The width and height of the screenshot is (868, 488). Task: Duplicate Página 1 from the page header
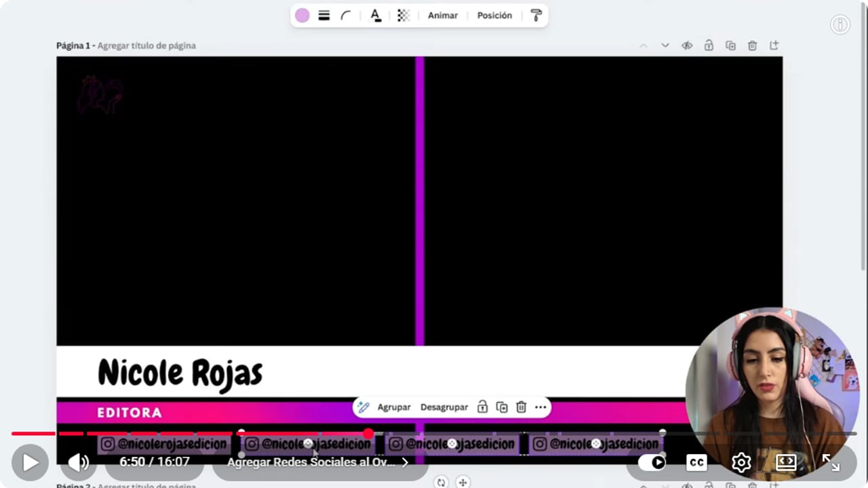(x=730, y=45)
